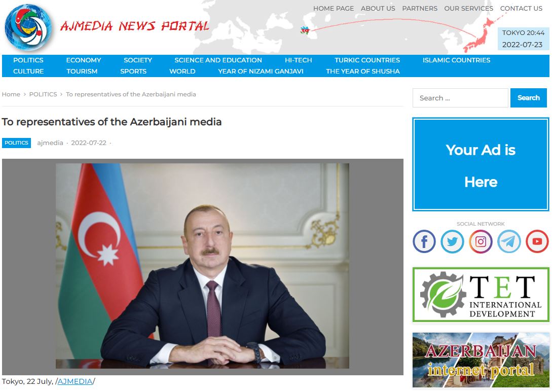Click POLITICS in the breadcrumb trail
This screenshot has height=392, width=552.
(x=43, y=94)
